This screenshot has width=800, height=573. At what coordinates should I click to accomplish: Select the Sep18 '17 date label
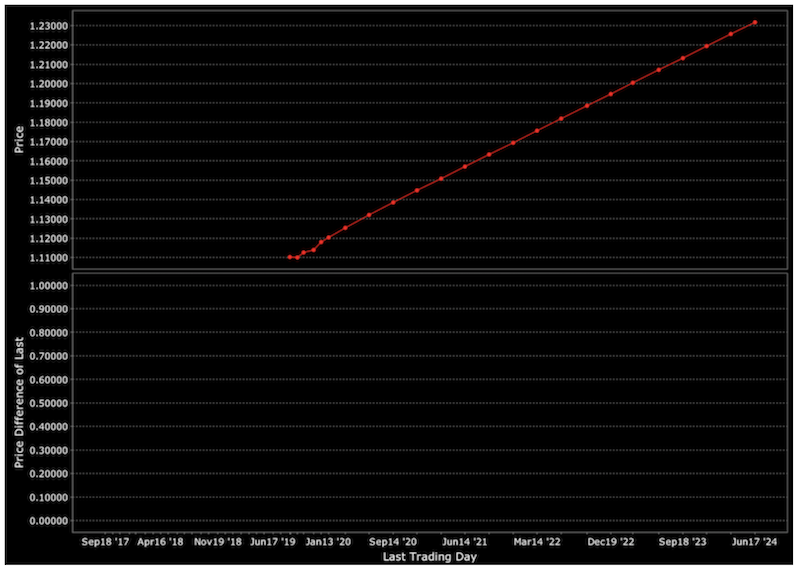pos(105,541)
